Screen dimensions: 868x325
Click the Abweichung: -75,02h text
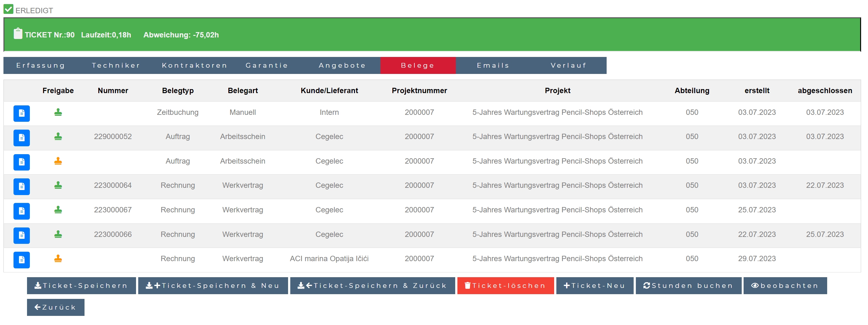coord(181,35)
